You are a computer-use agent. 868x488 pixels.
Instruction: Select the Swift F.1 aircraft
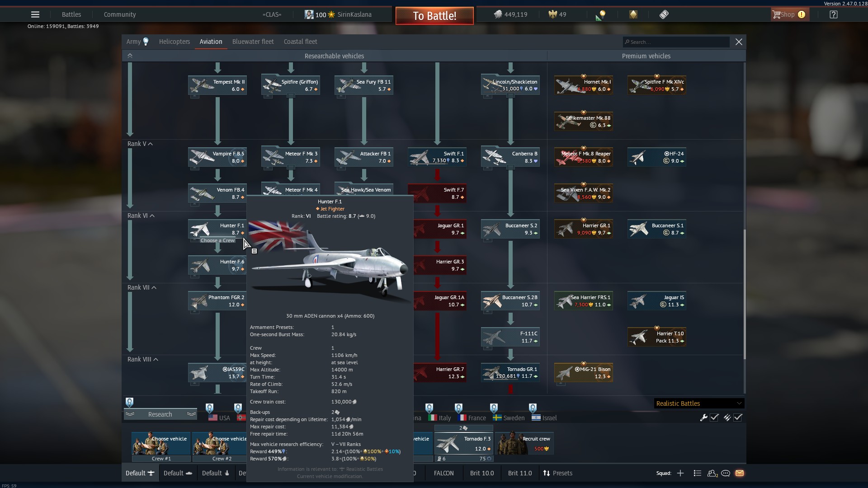[437, 157]
